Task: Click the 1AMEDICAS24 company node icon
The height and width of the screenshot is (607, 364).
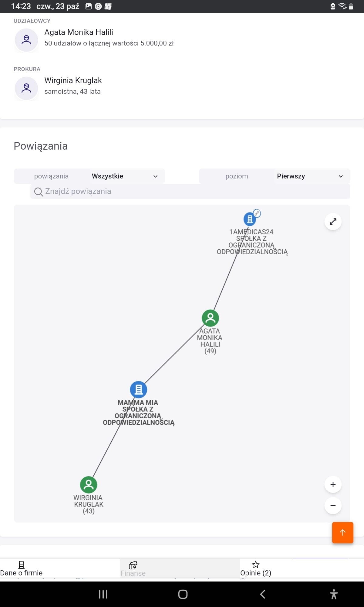Action: pyautogui.click(x=250, y=219)
